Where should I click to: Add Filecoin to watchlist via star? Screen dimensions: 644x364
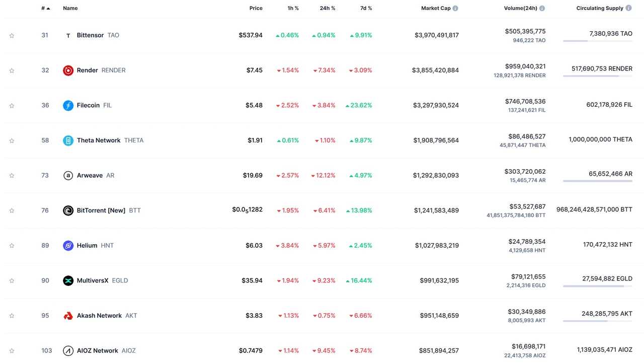click(12, 106)
